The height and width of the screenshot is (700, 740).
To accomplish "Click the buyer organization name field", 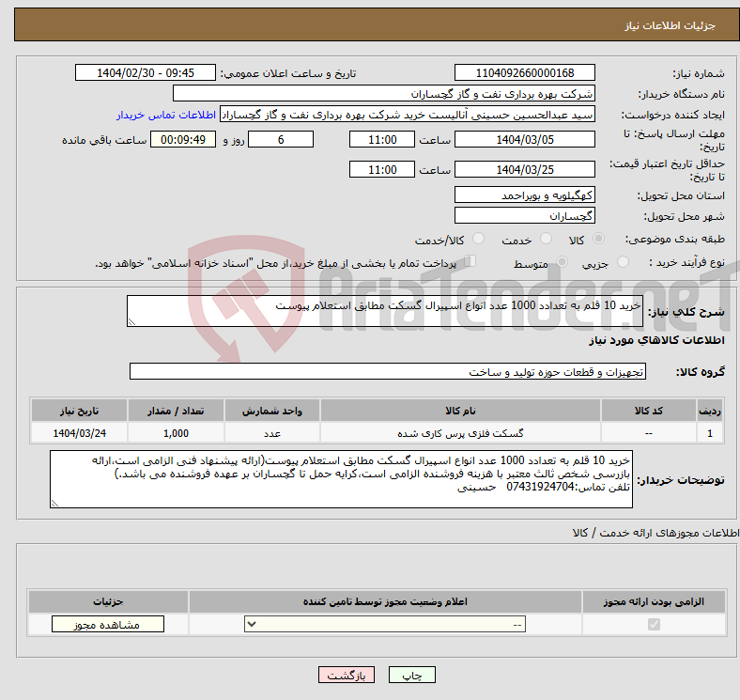I will pyautogui.click(x=384, y=94).
